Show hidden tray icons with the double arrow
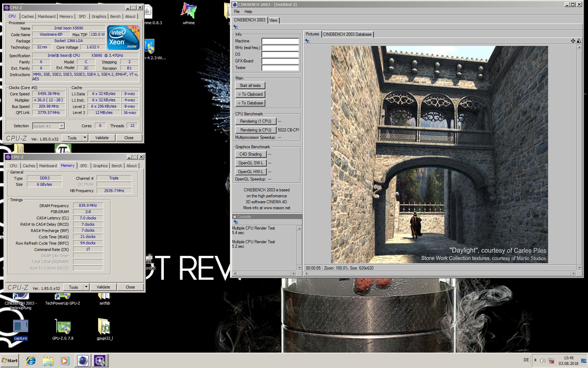 tap(535, 360)
